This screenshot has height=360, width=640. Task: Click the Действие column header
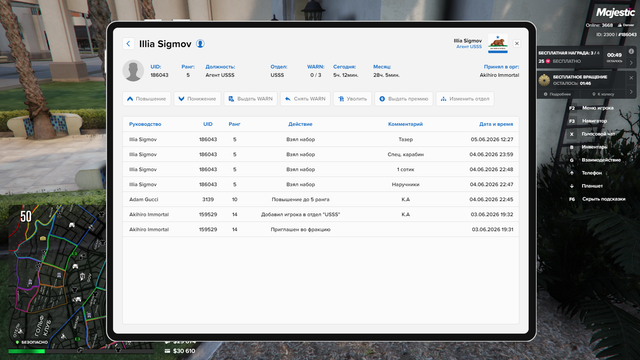[300, 124]
